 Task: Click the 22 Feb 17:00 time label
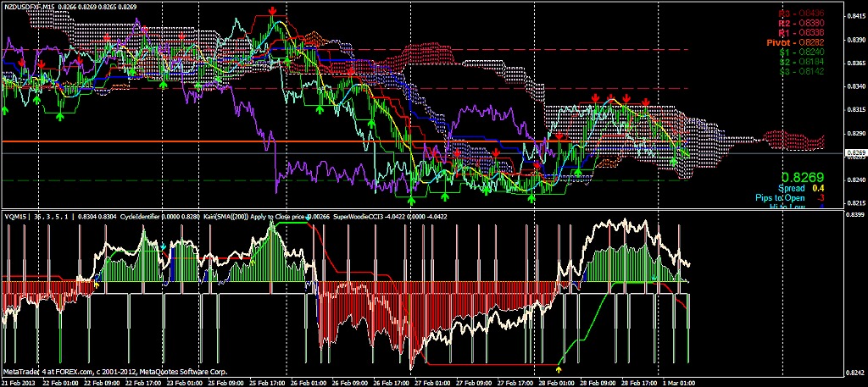click(144, 382)
